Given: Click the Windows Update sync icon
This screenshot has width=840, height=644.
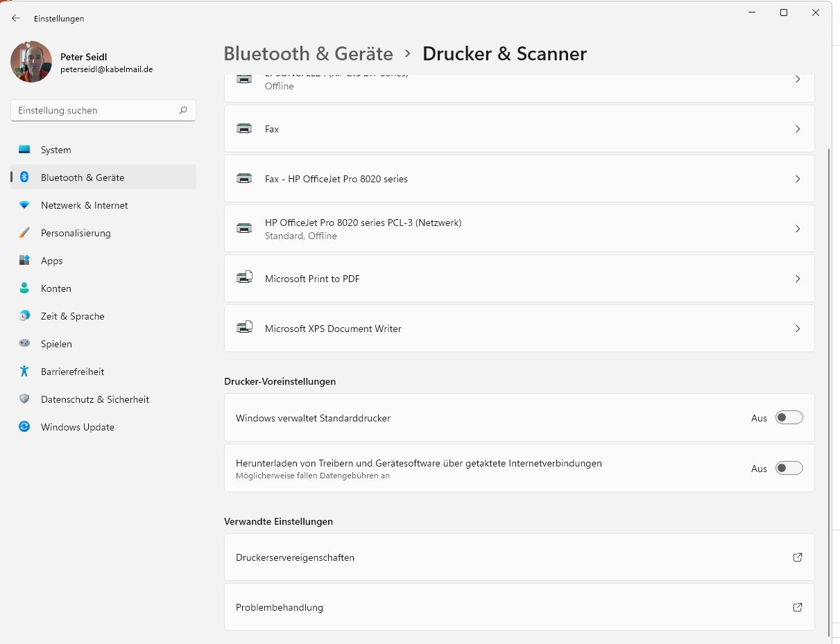Looking at the screenshot, I should (24, 427).
